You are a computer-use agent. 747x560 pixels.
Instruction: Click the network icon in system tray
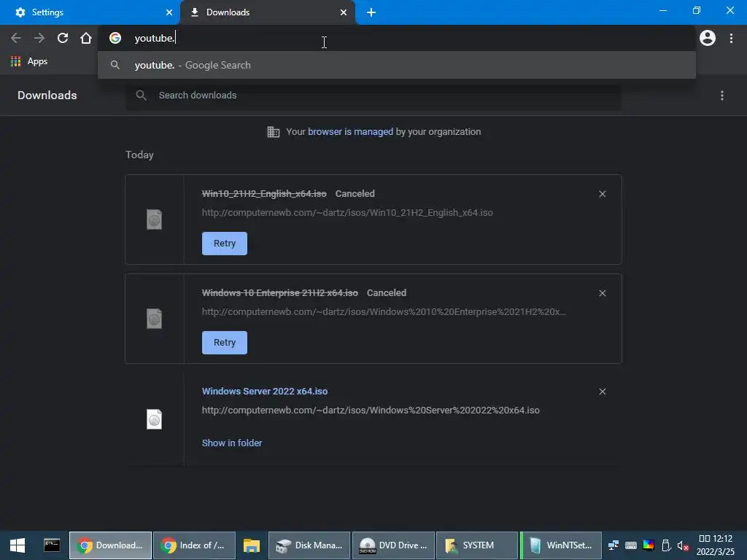(x=613, y=545)
